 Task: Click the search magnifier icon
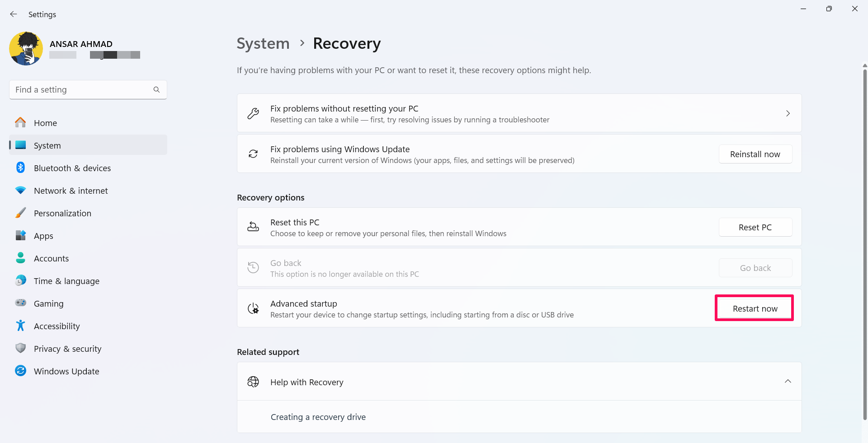pyautogui.click(x=156, y=90)
